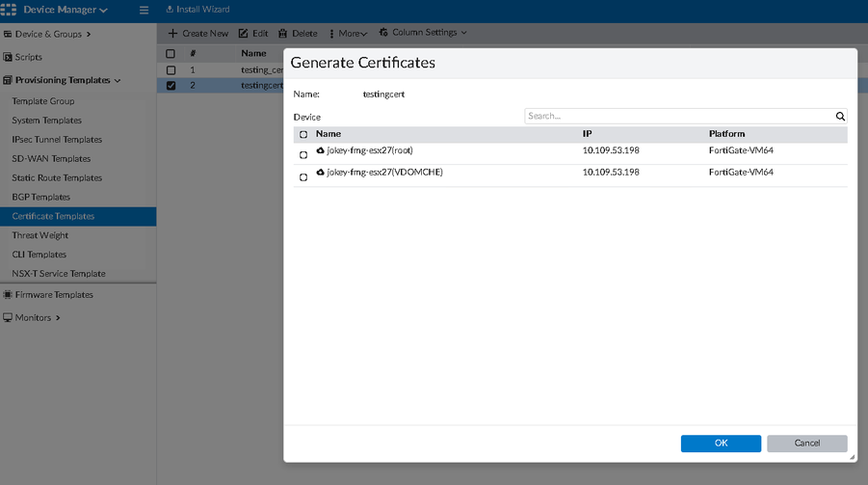
Task: Check the jokey-fmg-esx27(VDOMCHE) device checkbox
Action: (x=303, y=176)
